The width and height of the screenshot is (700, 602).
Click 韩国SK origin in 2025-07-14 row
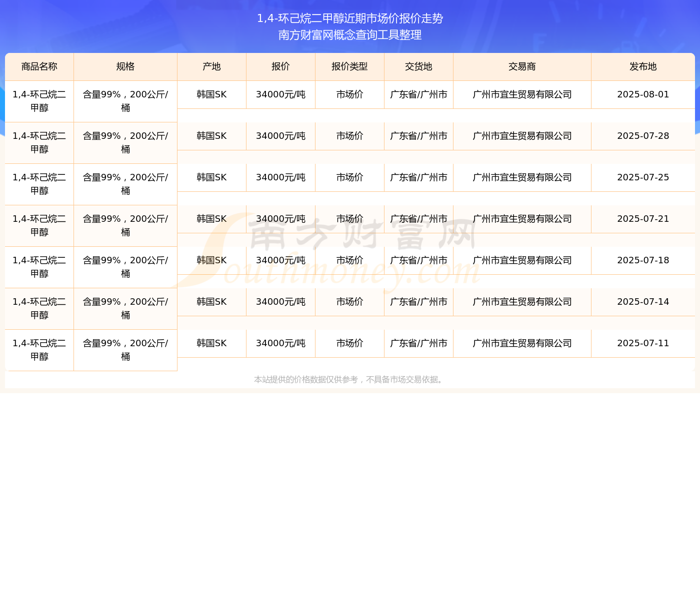point(211,302)
